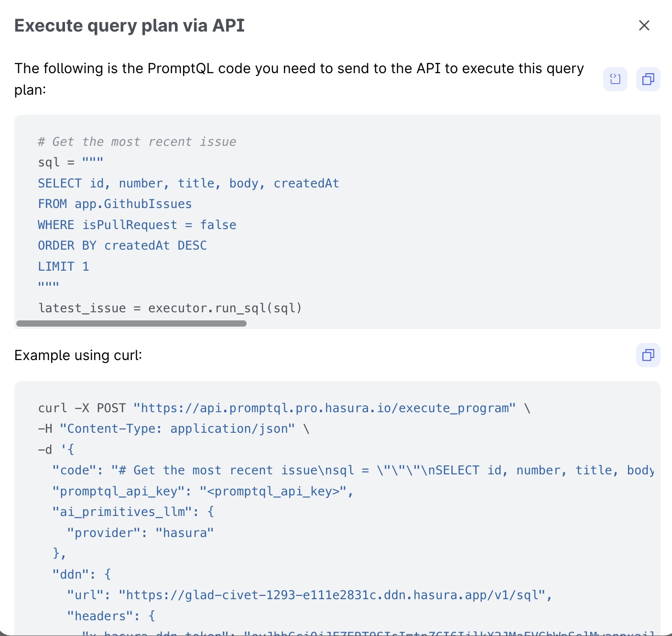Viewport: 672px width, 636px height.
Task: Click the "headers": { line
Action: [111, 616]
